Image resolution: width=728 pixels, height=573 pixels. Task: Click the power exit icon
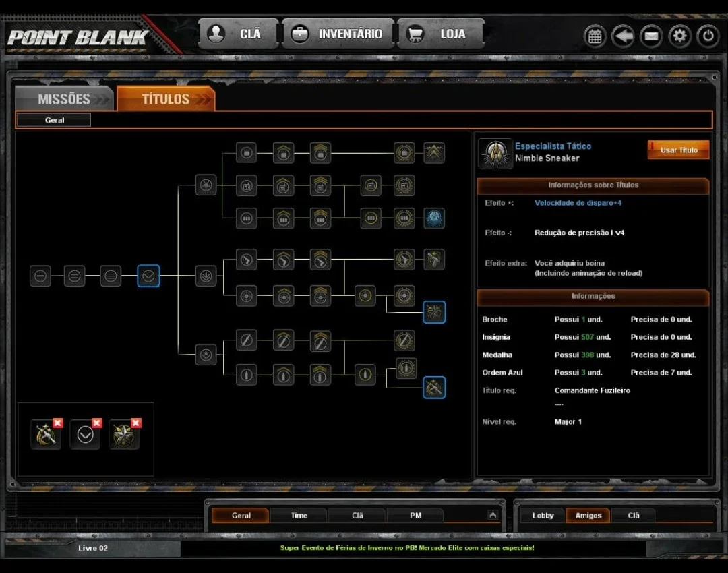tap(708, 36)
